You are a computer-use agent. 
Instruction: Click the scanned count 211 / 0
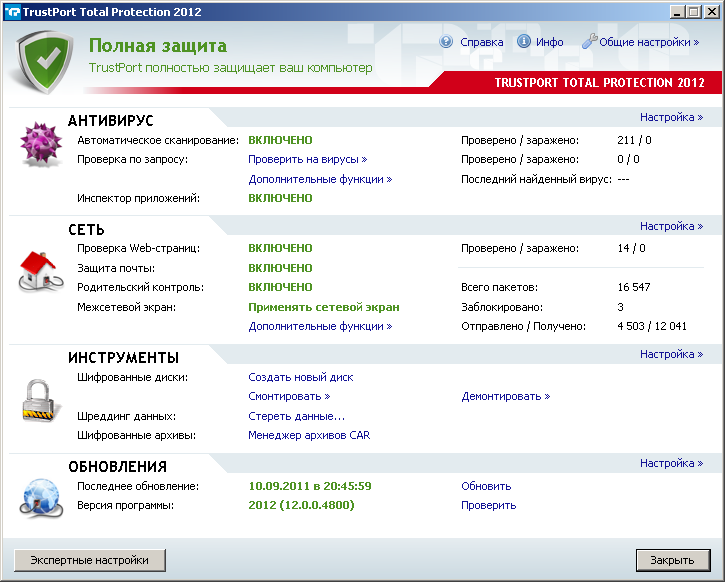pyautogui.click(x=634, y=140)
